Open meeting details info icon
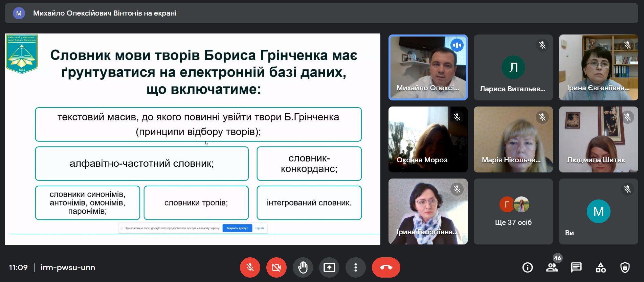This screenshot has height=282, width=644. tap(527, 267)
